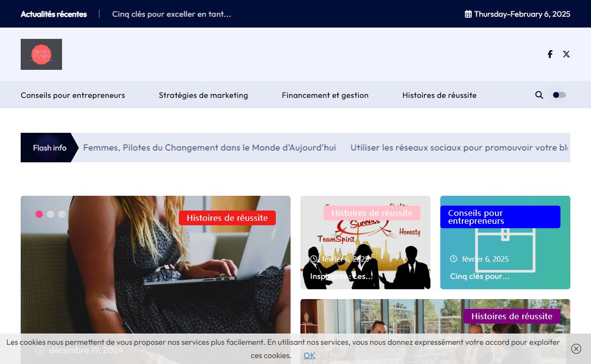The width and height of the screenshot is (591, 364).
Task: Open Stratégies de marketing menu
Action: click(x=203, y=95)
